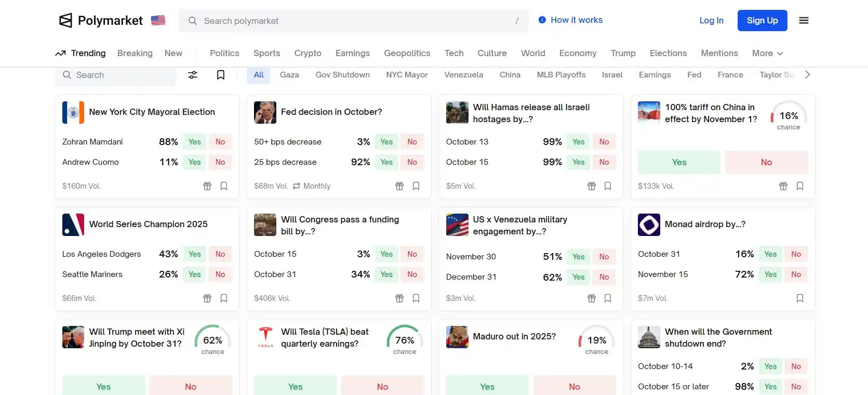Click Yes for Zohran Mamdani
This screenshot has width=868, height=395.
(194, 142)
